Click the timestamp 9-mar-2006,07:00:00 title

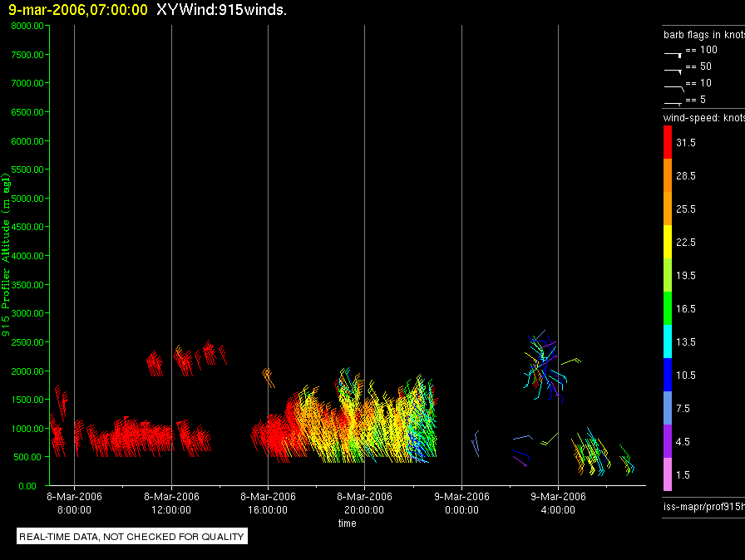tap(78, 10)
